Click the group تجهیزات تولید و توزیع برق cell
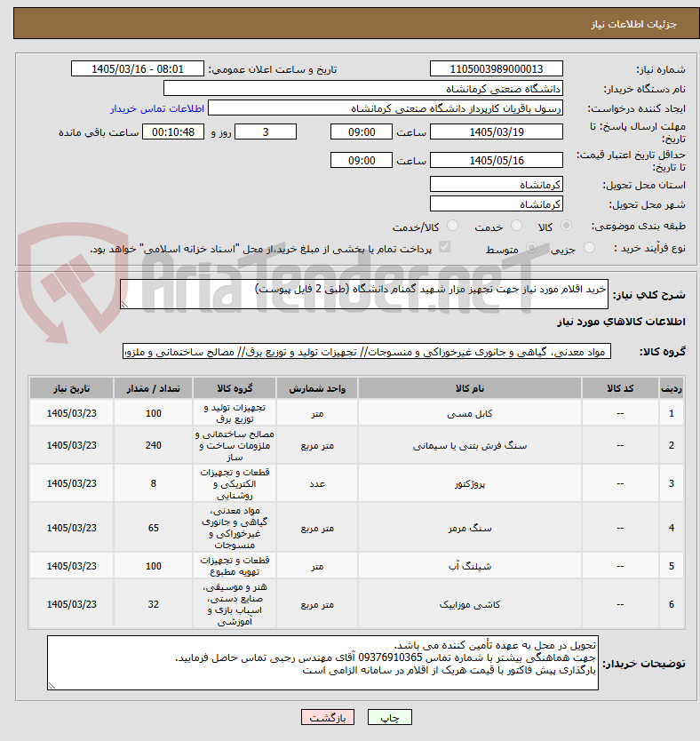This screenshot has width=700, height=741. point(235,413)
